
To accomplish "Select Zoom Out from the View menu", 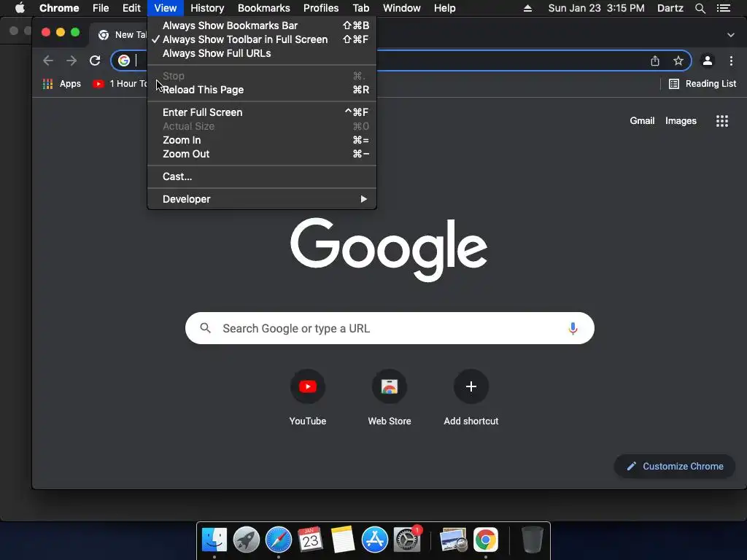I will 262,154.
